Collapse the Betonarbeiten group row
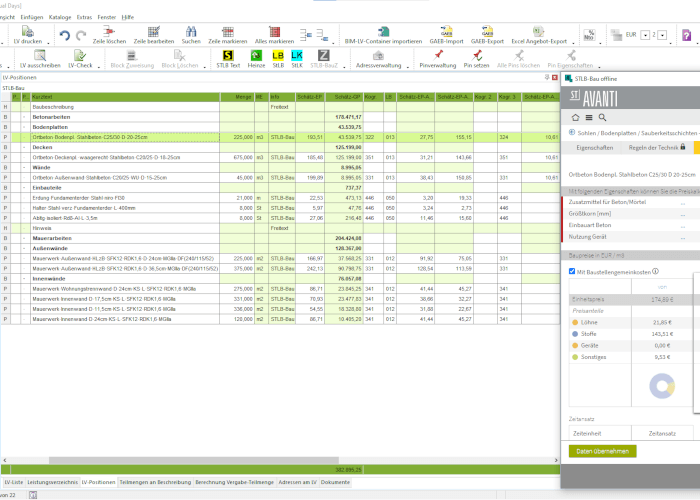The width and height of the screenshot is (700, 500). coord(24,117)
